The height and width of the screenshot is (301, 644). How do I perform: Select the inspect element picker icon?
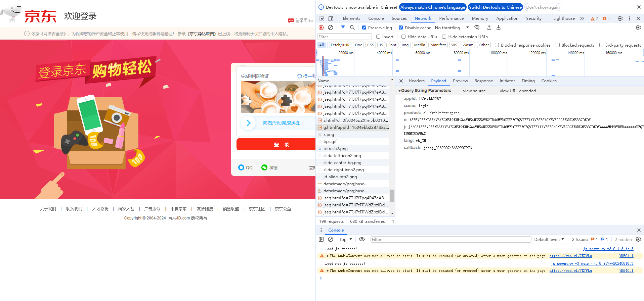321,18
